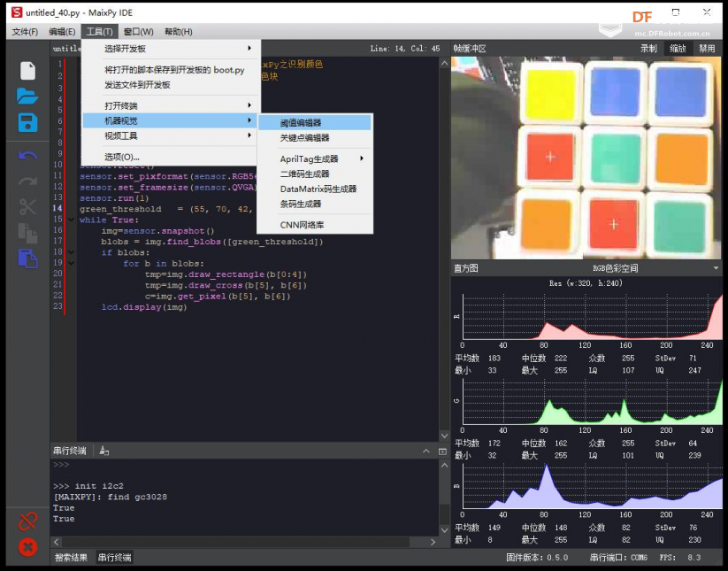Click the frame buffer camera preview image
728x571 pixels.
[x=586, y=158]
